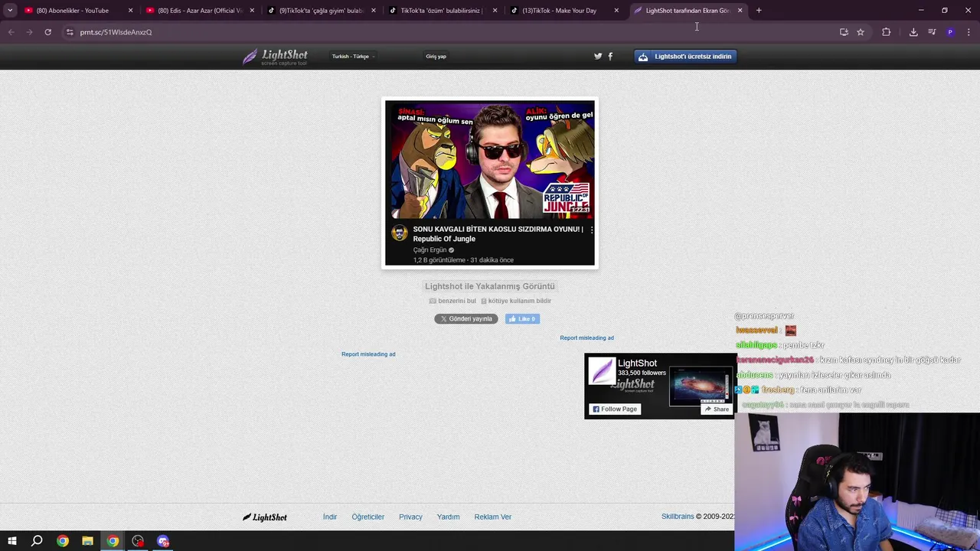The image size is (980, 551).
Task: Open the Privacy footer link
Action: point(410,517)
